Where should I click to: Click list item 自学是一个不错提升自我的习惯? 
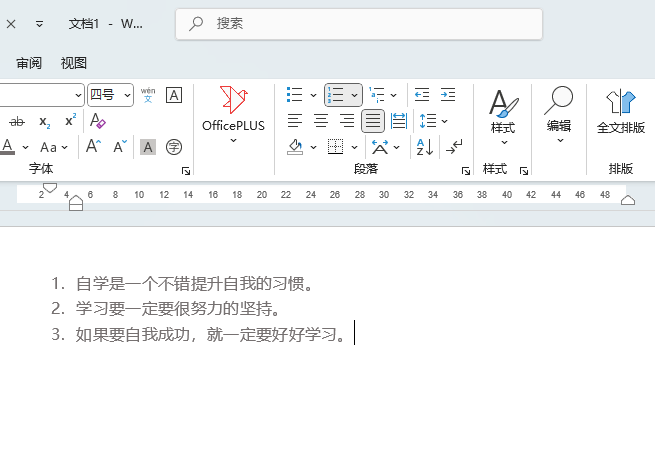(x=194, y=284)
